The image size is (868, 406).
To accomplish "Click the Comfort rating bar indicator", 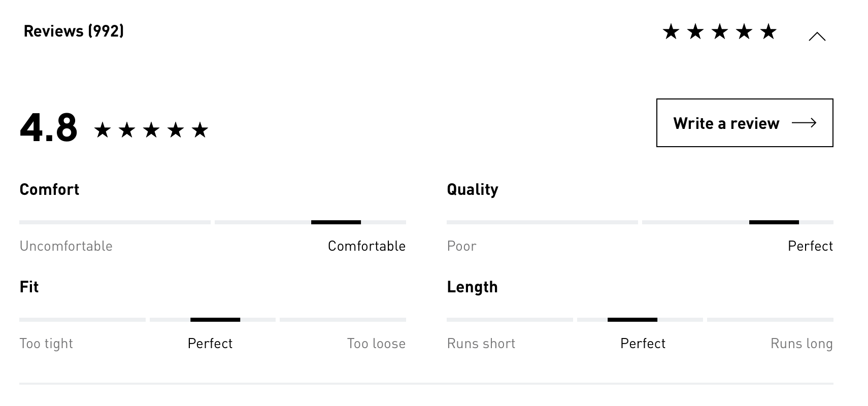I will point(336,222).
